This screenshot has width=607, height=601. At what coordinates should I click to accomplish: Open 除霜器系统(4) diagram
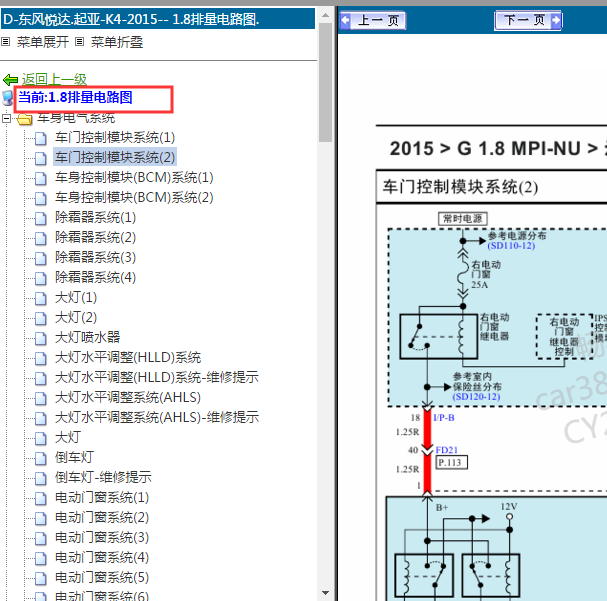[x=95, y=277]
